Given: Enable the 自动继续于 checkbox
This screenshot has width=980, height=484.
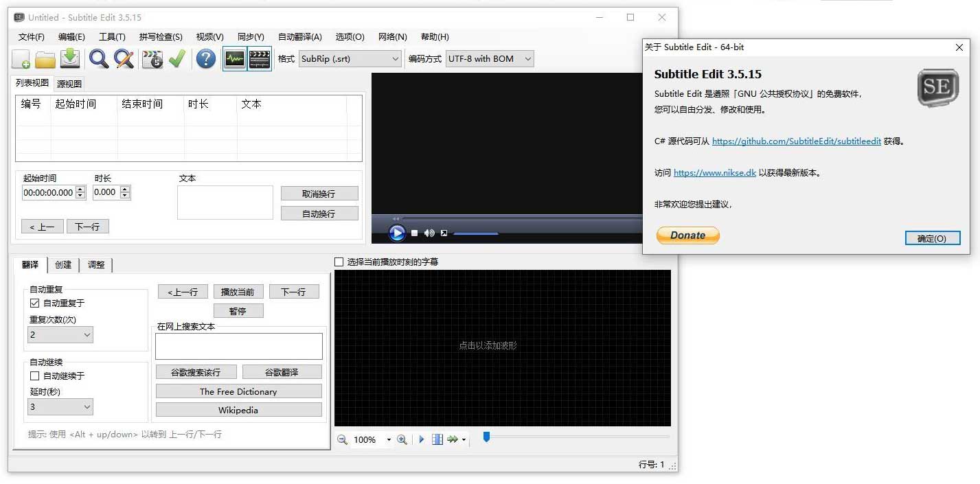Looking at the screenshot, I should tap(34, 376).
